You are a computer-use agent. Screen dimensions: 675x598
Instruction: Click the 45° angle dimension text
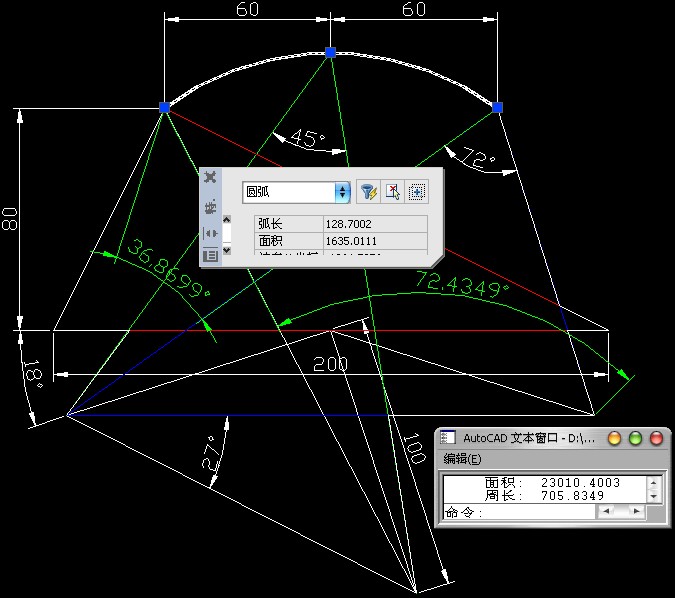(307, 139)
